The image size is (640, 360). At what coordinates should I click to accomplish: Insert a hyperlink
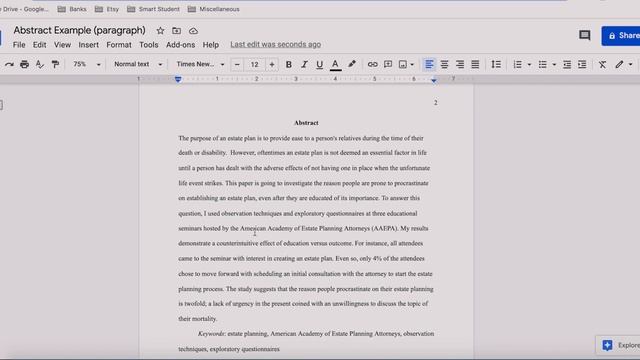pos(372,64)
